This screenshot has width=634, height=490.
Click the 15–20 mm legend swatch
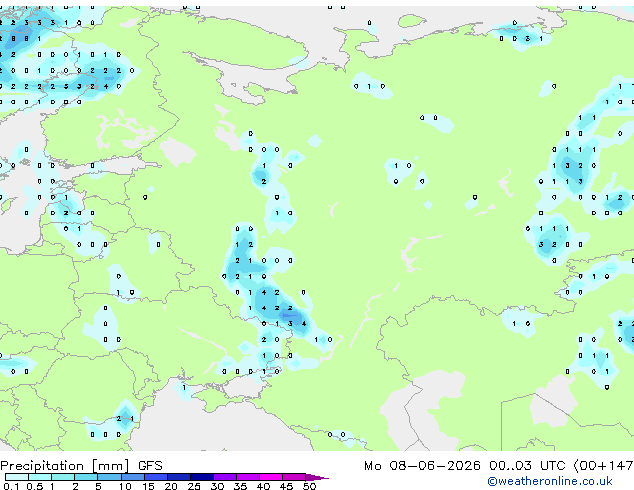(156, 477)
